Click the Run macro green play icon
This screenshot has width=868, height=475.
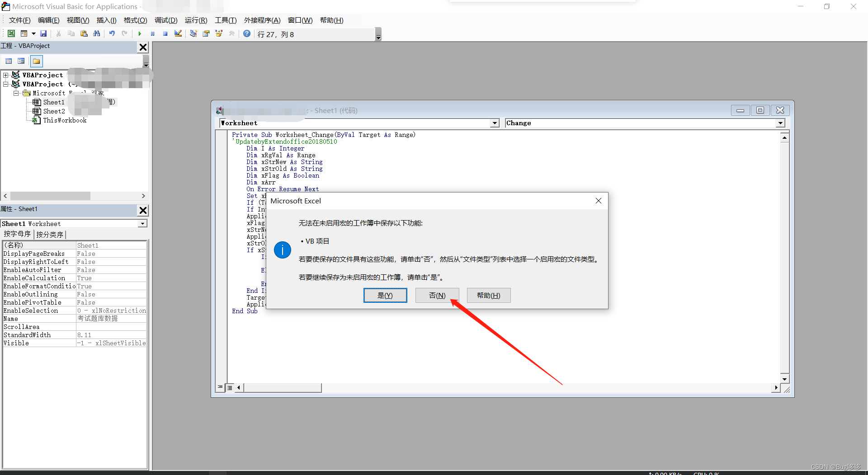click(140, 34)
